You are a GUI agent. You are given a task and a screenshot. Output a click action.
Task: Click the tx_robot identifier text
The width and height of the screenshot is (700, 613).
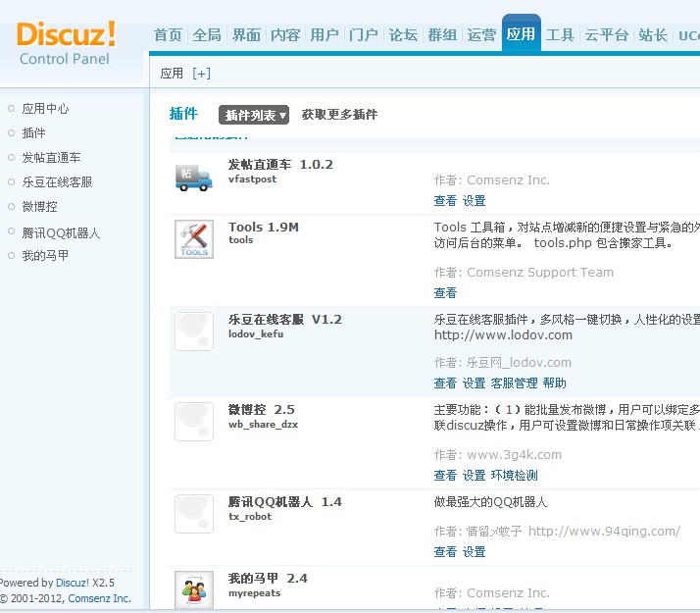pos(250,517)
